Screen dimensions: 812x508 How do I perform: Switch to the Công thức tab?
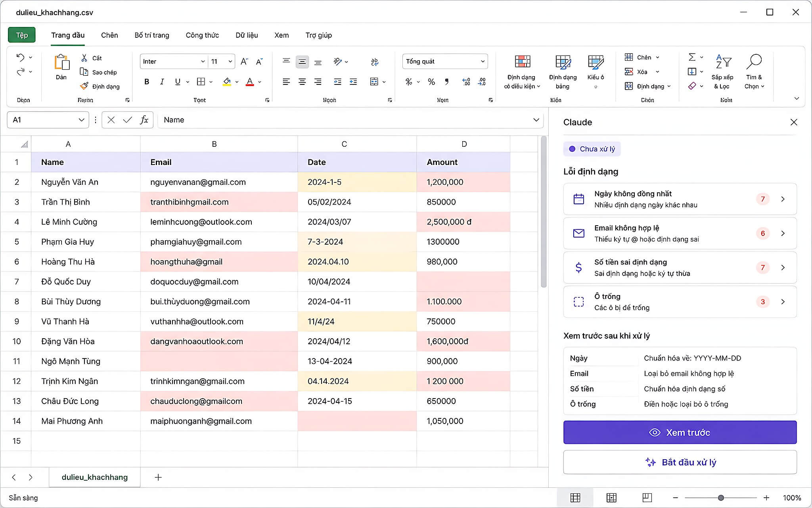(x=202, y=35)
